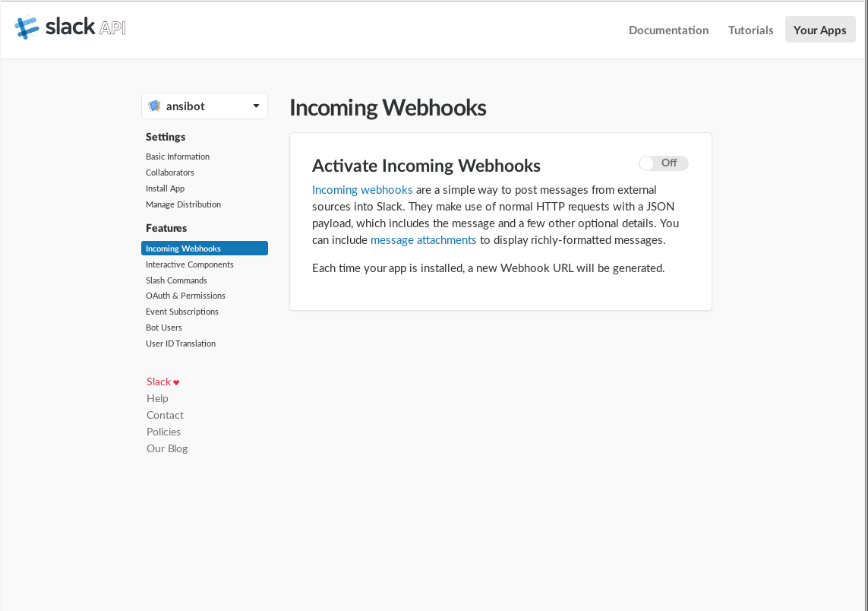This screenshot has height=611, width=868.
Task: Open Slash Commands feature page
Action: click(176, 280)
